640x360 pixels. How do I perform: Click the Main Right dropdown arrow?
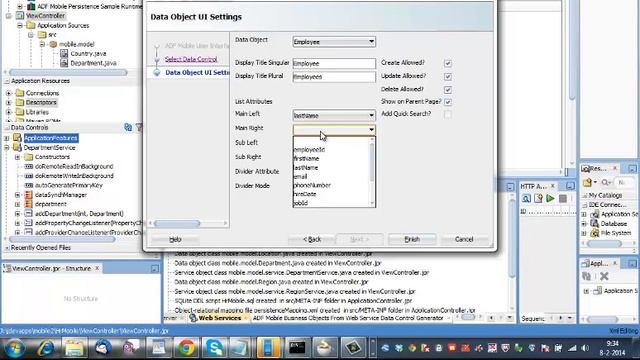tap(371, 130)
